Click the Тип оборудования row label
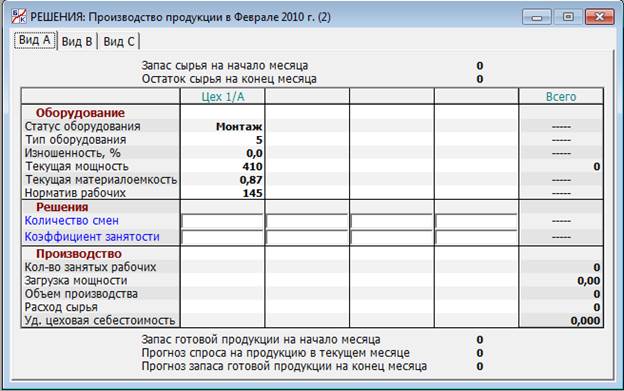This screenshot has width=624, height=391. (x=76, y=140)
